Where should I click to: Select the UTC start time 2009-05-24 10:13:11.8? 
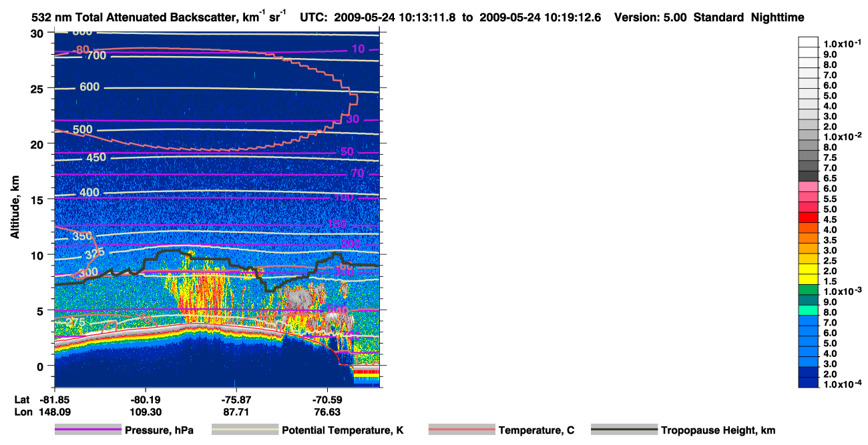399,18
